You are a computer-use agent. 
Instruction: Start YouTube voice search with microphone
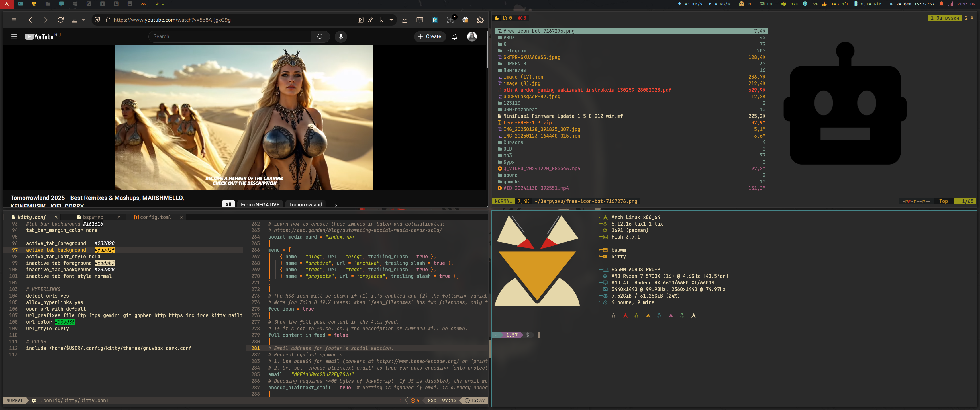(341, 36)
